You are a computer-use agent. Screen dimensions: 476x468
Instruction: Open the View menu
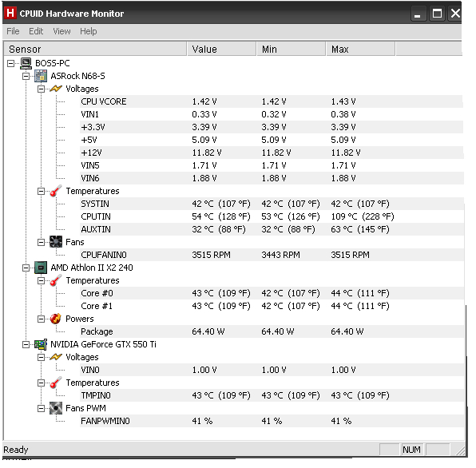point(61,31)
